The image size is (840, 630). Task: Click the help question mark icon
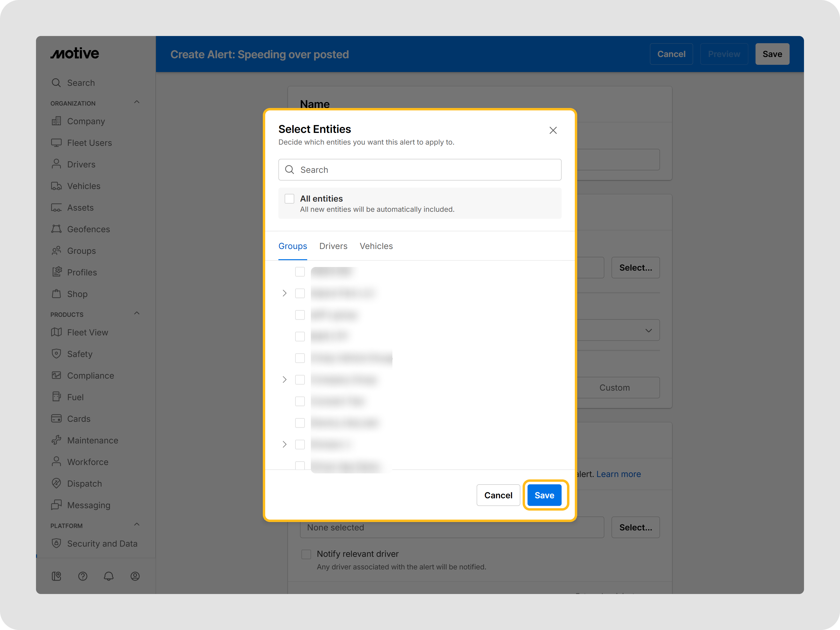coord(83,577)
